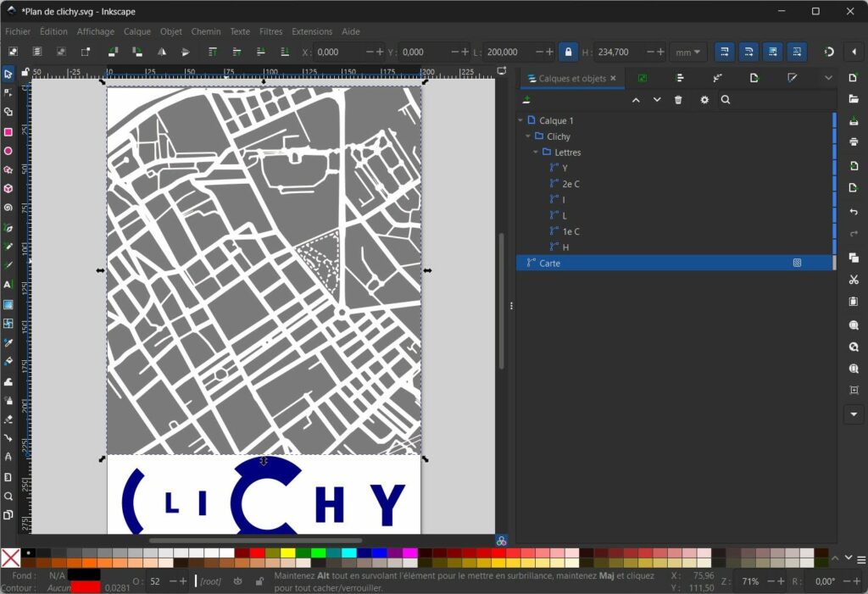Increase the zoom percentage with plus
868x594 pixels.
[781, 581]
